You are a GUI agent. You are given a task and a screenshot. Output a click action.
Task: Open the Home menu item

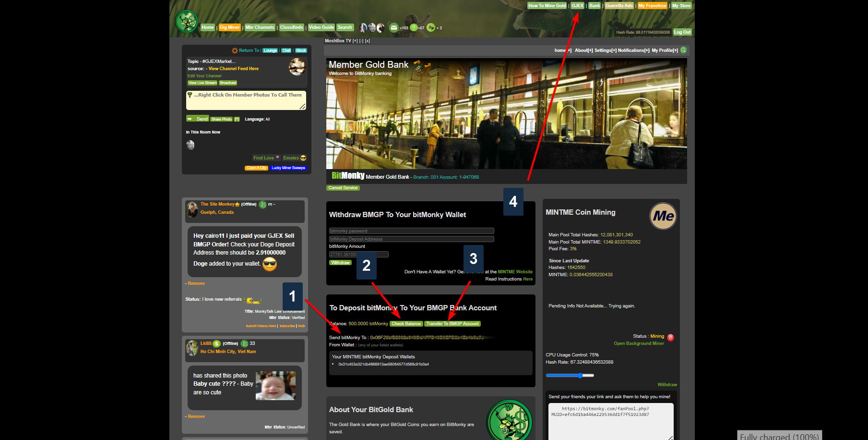pos(208,27)
